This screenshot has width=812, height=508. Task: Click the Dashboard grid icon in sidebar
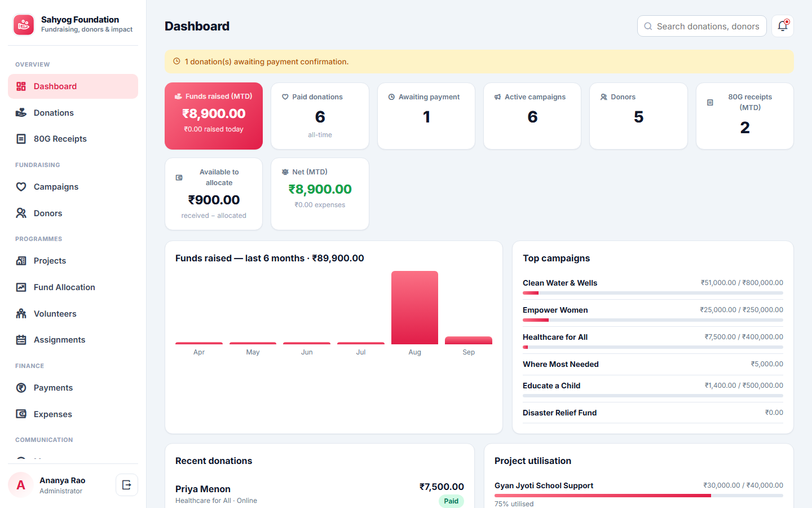pyautogui.click(x=21, y=86)
